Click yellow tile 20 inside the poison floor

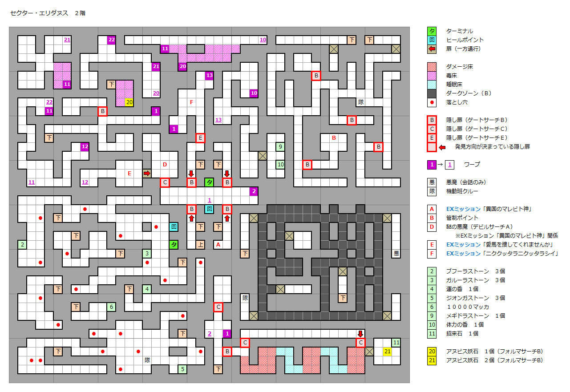[x=129, y=102]
